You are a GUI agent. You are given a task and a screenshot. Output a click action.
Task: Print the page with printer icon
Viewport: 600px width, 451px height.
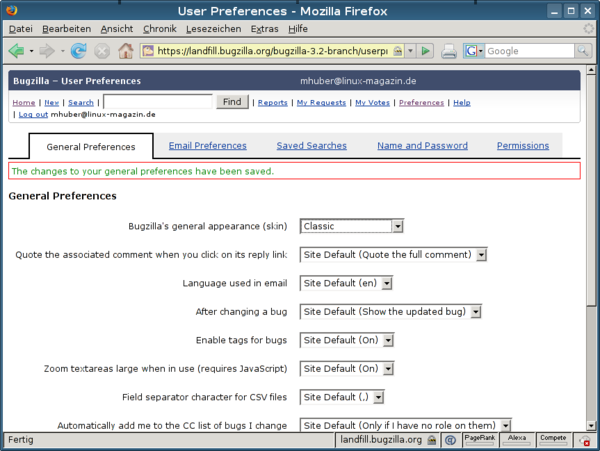(x=448, y=51)
